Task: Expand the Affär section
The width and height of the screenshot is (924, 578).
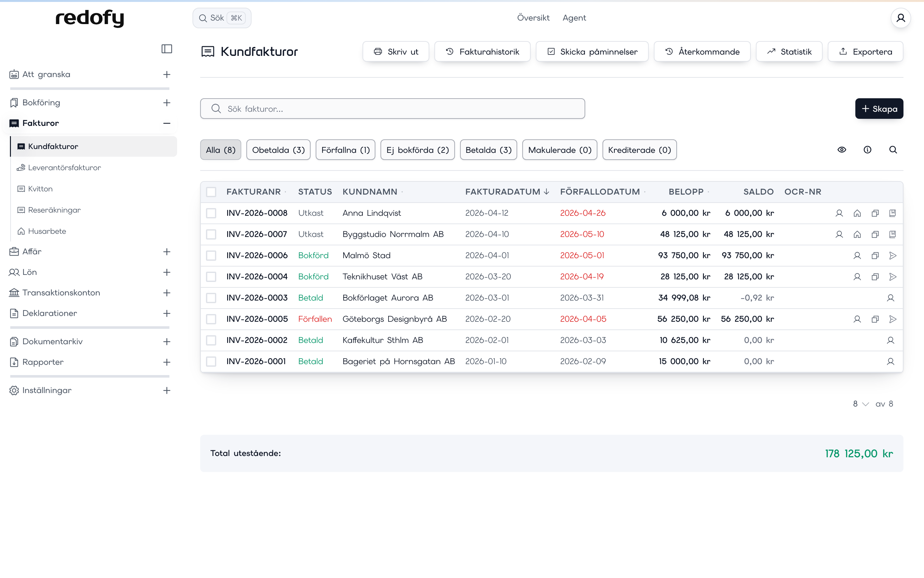Action: click(x=167, y=252)
